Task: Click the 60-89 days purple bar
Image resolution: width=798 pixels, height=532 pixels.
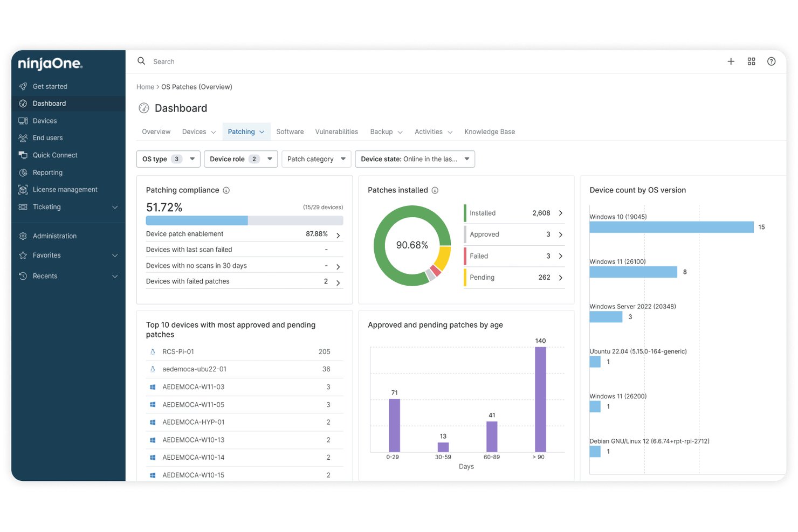Action: coord(492,437)
